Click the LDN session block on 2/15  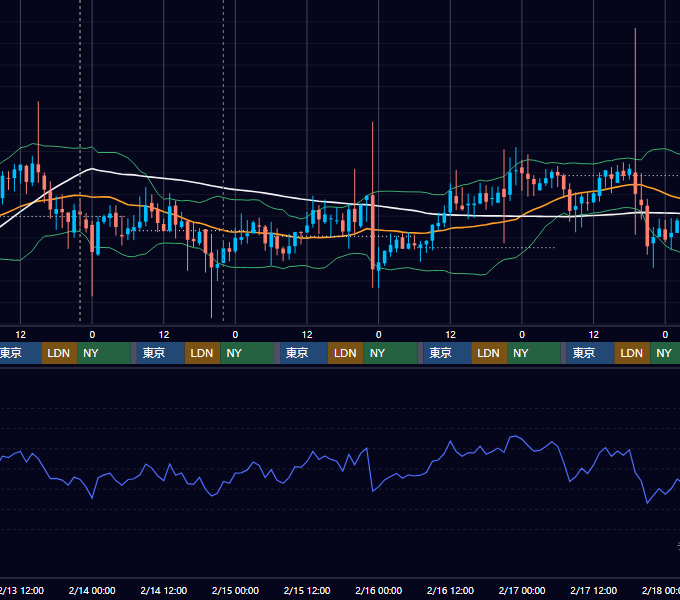click(346, 353)
